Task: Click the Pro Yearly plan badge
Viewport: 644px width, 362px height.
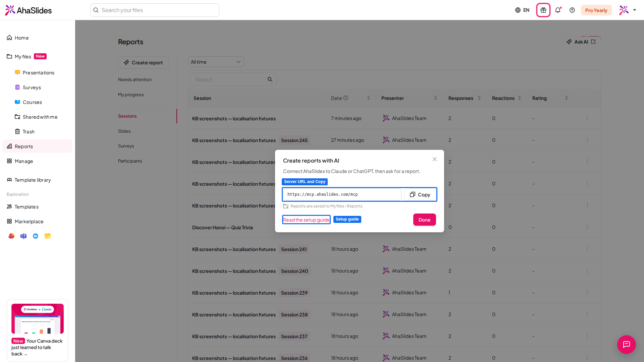Action: tap(596, 10)
